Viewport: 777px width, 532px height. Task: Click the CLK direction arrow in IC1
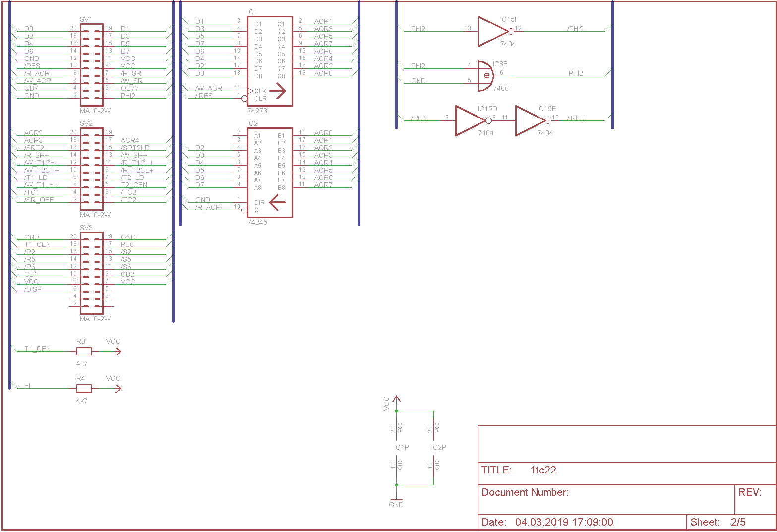(x=278, y=91)
